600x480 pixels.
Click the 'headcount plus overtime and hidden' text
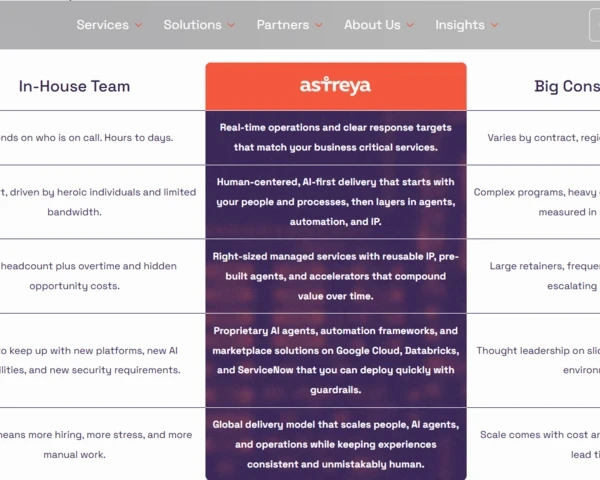(89, 266)
